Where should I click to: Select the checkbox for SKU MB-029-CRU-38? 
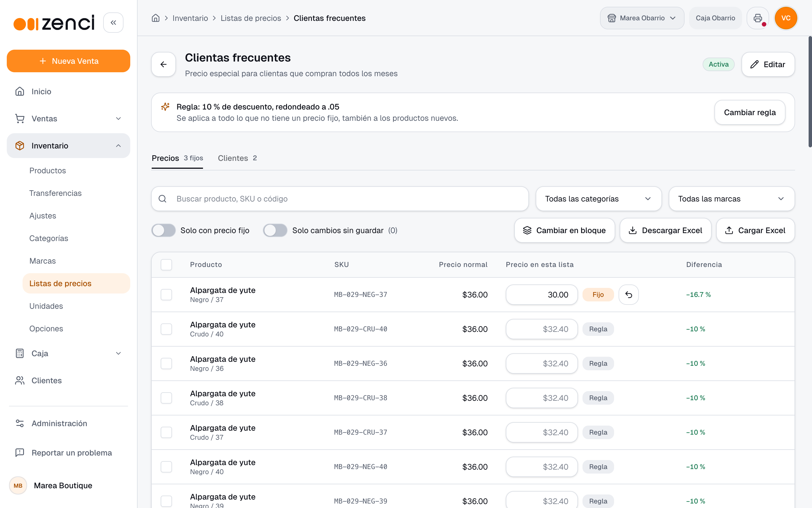pos(166,398)
